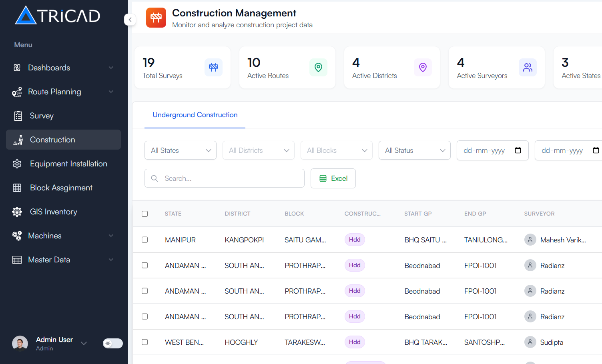602x364 pixels.
Task: Click the Hdd status badge on the HOOGHLY row
Action: [355, 342]
